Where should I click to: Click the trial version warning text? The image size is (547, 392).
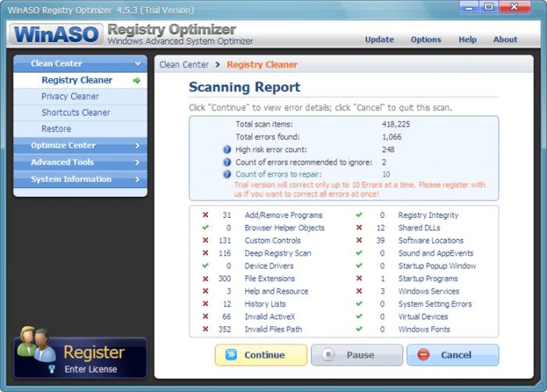(359, 189)
